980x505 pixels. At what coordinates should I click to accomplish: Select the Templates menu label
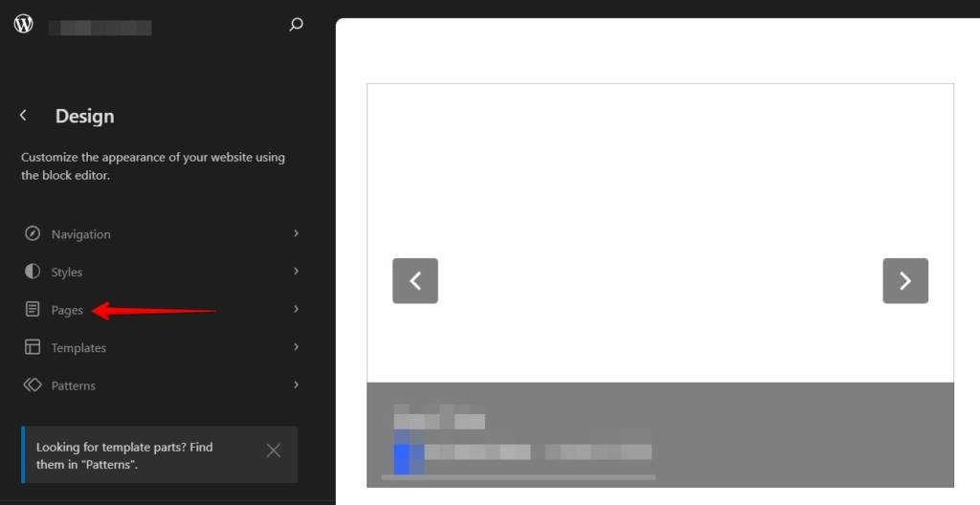click(x=78, y=348)
